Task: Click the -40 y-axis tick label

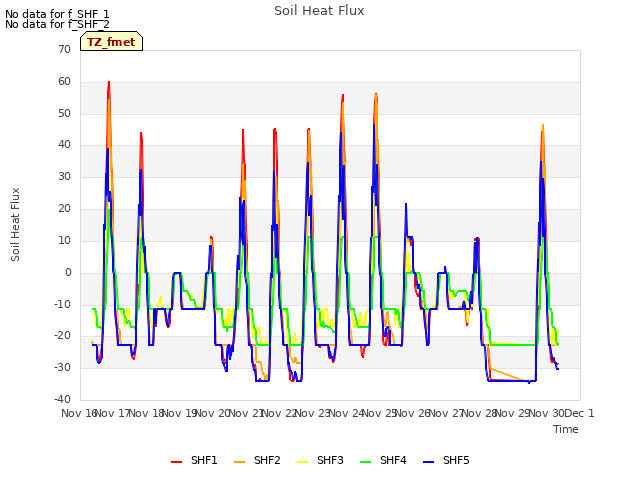Action: (x=63, y=399)
